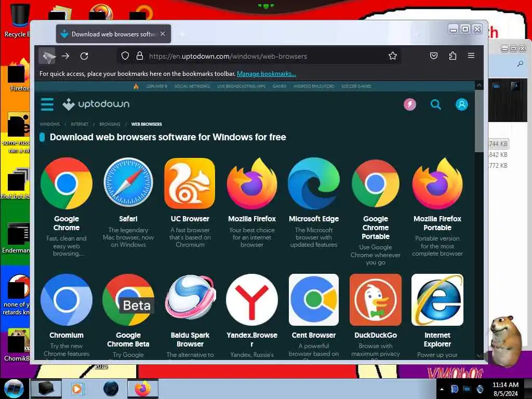The image size is (532, 399).
Task: Click the search magnifier in background window
Action: pos(520,64)
